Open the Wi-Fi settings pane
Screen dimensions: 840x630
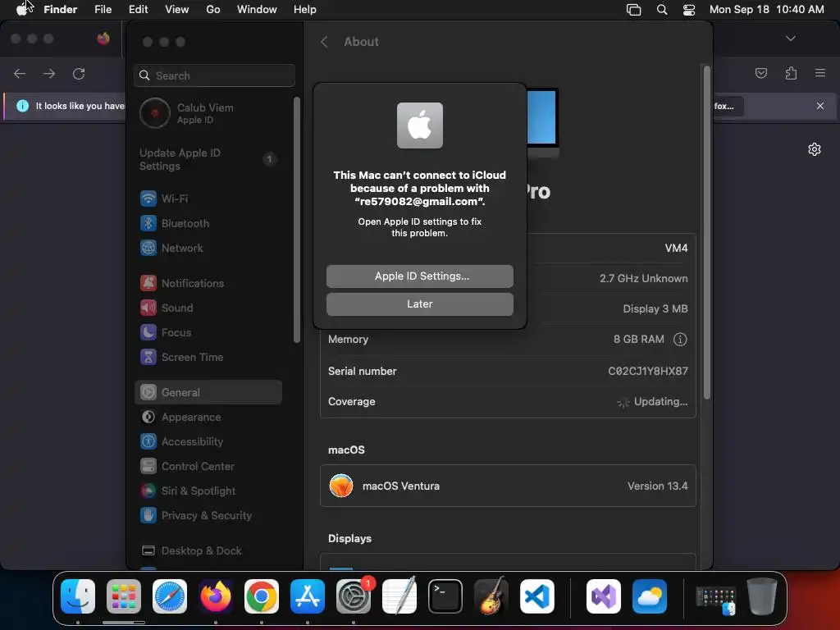click(208, 199)
